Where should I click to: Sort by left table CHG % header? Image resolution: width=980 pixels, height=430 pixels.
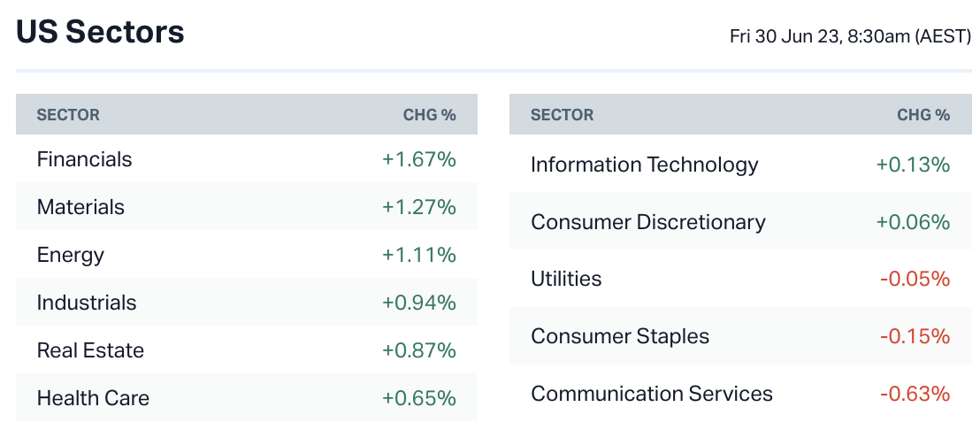tap(430, 115)
